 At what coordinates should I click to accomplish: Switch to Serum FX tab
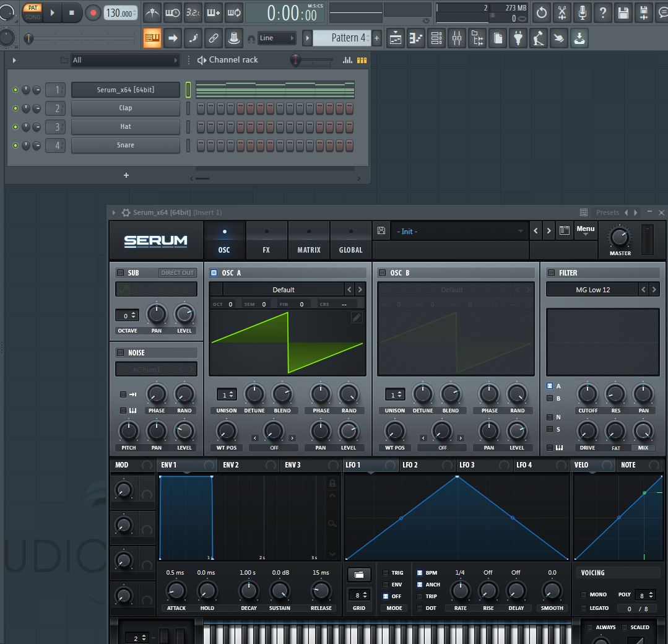(266, 240)
